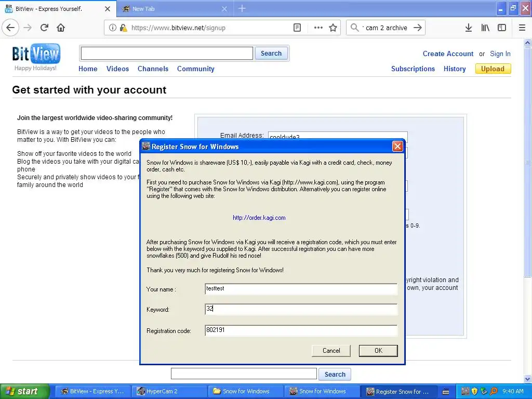Click the Sign In link

tap(500, 54)
